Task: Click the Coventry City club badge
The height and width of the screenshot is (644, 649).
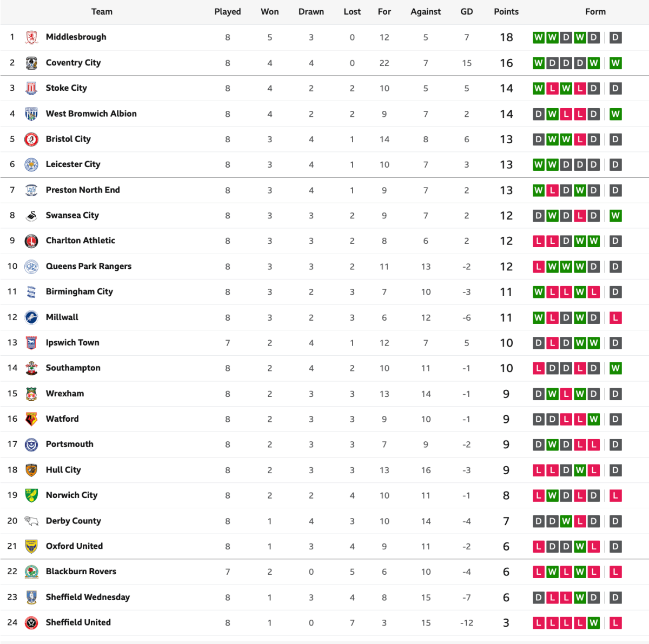Action: click(x=31, y=63)
